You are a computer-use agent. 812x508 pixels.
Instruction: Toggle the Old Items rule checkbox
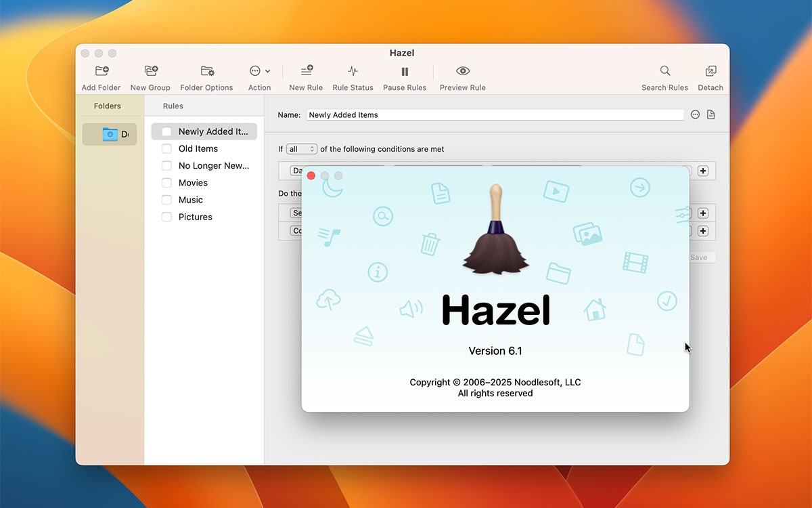[166, 149]
